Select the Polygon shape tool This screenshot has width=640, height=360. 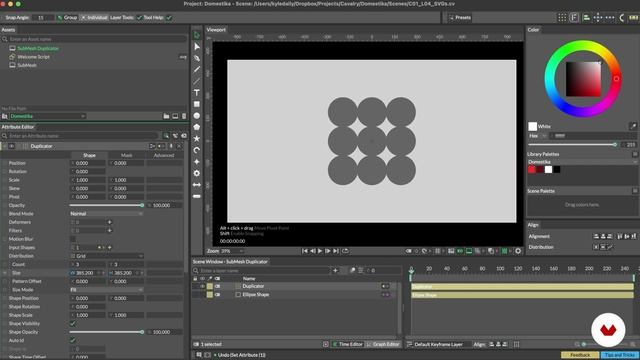pyautogui.click(x=197, y=127)
